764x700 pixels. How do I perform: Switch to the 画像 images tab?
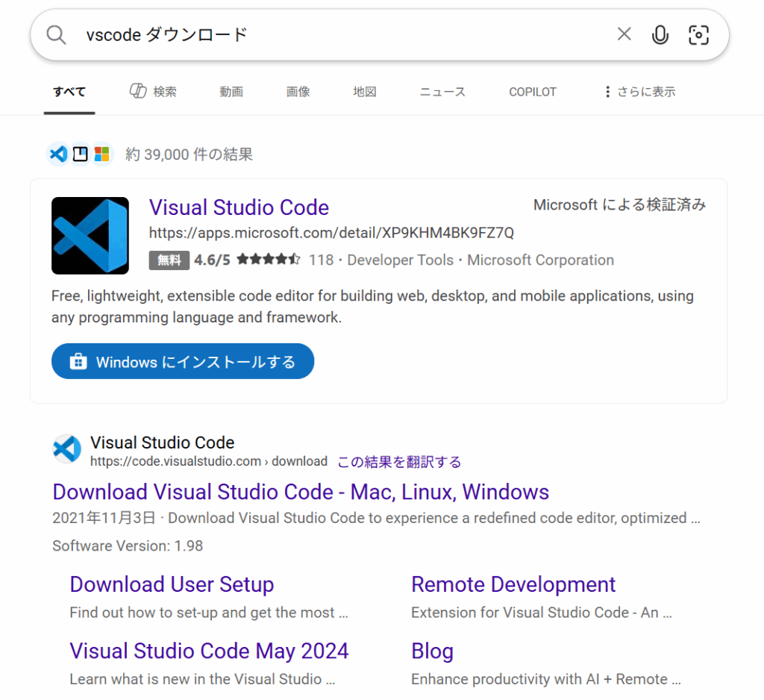pyautogui.click(x=298, y=92)
